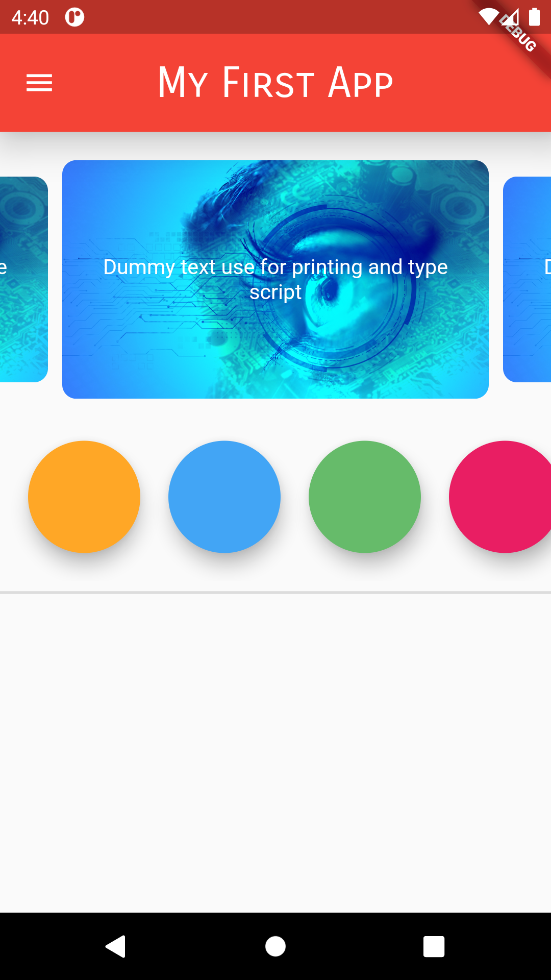Select the next carousel card on right edge

pyautogui.click(x=527, y=279)
